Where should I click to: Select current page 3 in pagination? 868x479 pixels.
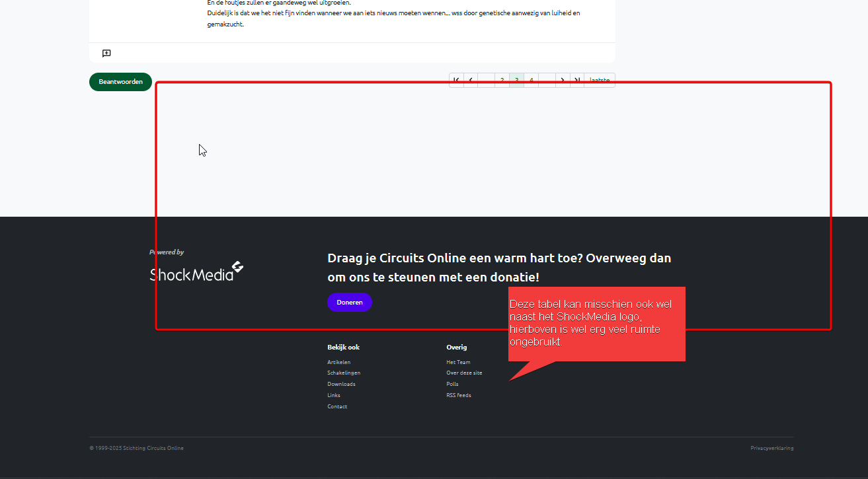pos(516,80)
